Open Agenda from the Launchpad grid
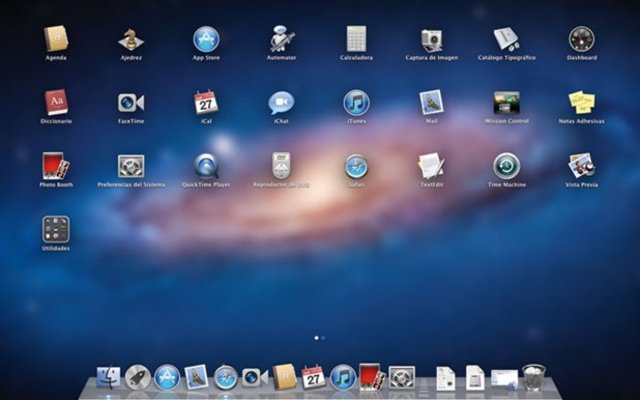Screen dimensions: 640x400 click(x=56, y=39)
